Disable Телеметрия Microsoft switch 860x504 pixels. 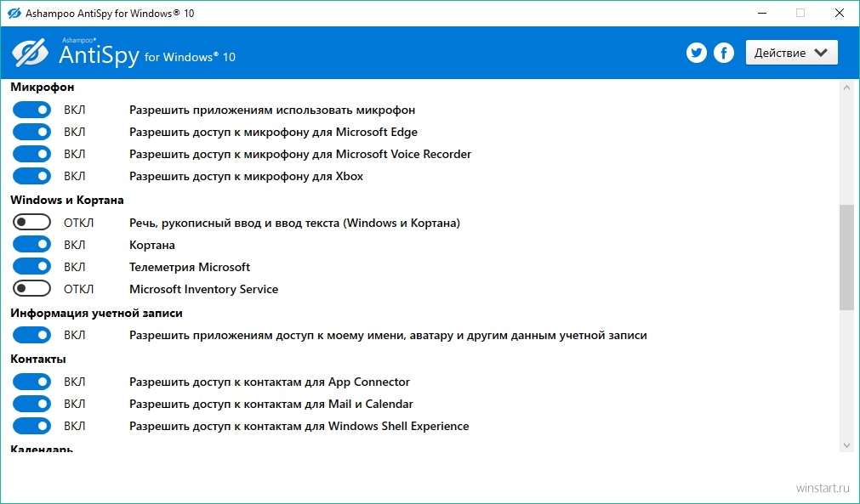(x=31, y=266)
